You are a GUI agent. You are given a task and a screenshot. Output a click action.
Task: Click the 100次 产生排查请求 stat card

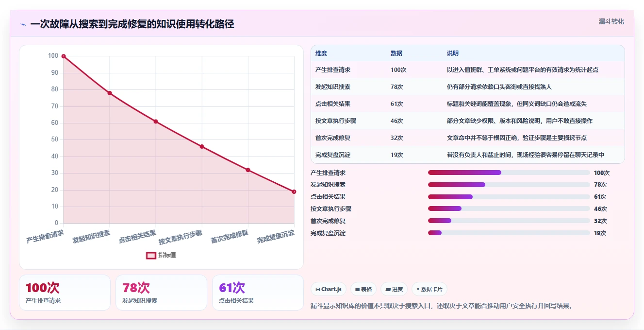click(x=65, y=293)
